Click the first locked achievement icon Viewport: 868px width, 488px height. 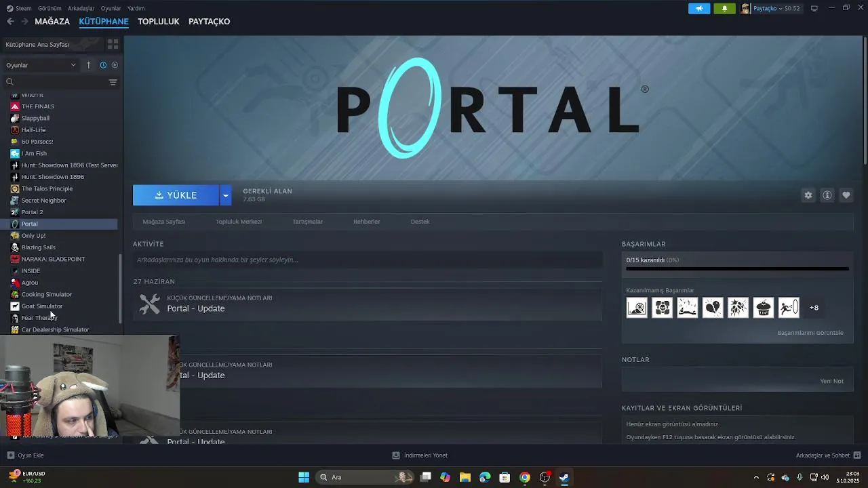tap(637, 308)
